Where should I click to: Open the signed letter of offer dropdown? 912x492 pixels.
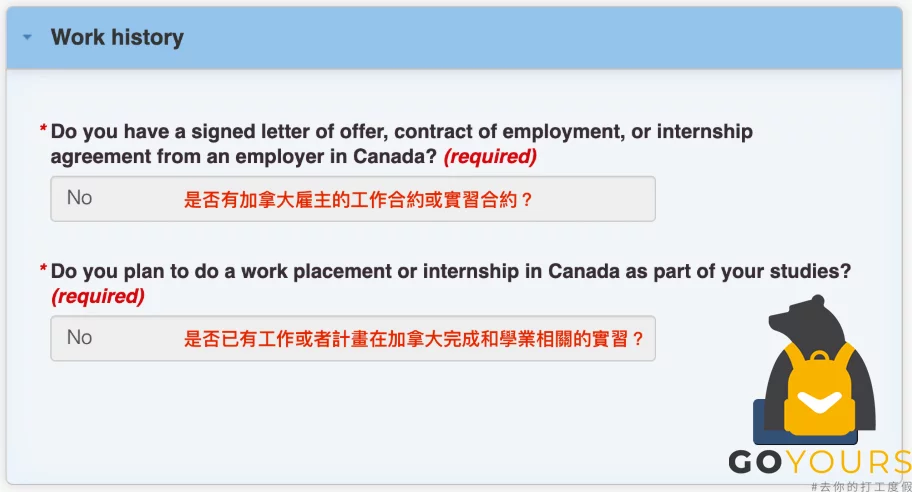(x=352, y=199)
